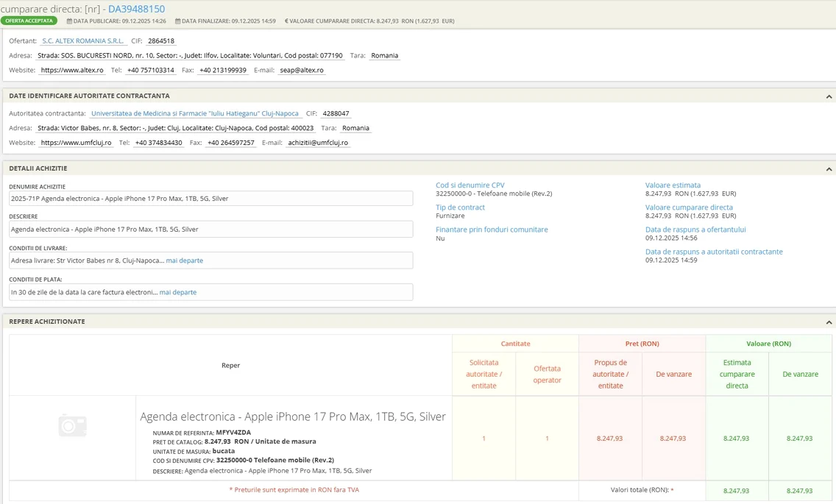This screenshot has width=836, height=504.
Task: Click the Data de raspuns a ofertantului label
Action: pyautogui.click(x=695, y=230)
